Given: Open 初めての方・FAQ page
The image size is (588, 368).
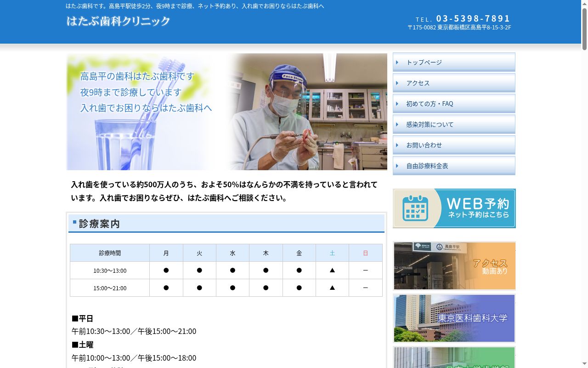Looking at the screenshot, I should click(x=454, y=103).
